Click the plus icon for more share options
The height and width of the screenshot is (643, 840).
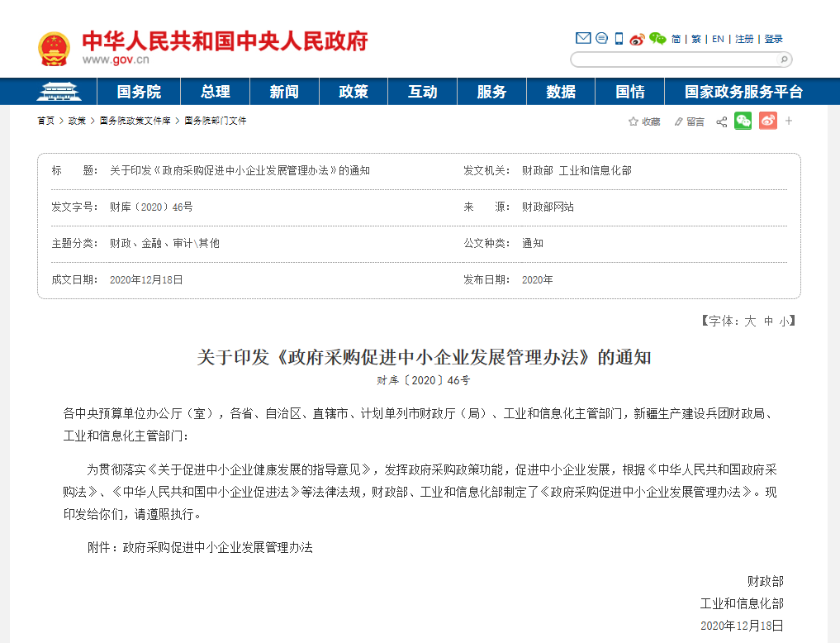coord(788,121)
